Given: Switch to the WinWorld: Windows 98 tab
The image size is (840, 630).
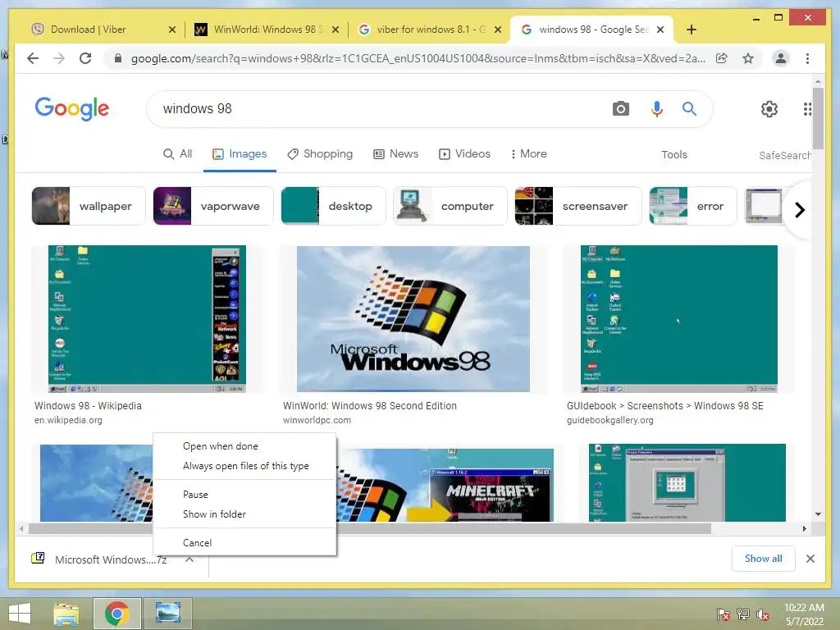Looking at the screenshot, I should pyautogui.click(x=268, y=30).
